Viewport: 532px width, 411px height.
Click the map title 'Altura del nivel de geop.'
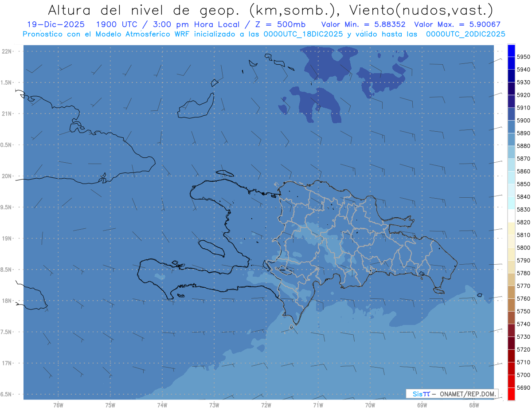pos(144,10)
